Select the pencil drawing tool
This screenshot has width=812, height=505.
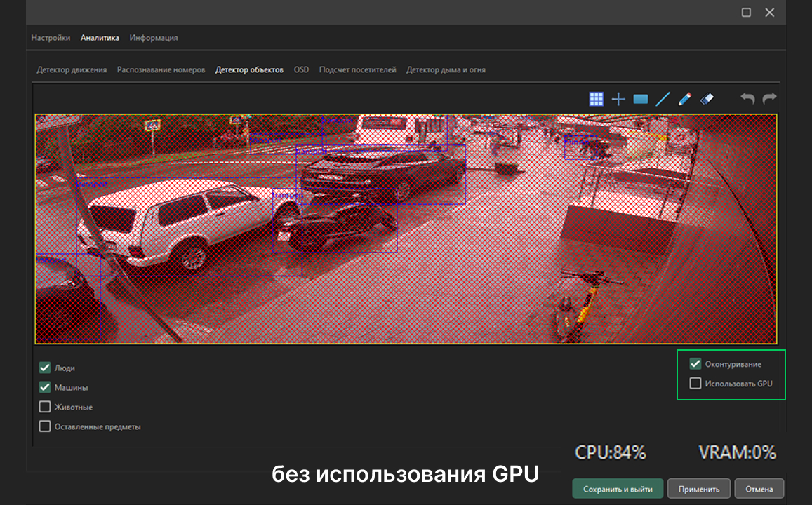point(685,99)
